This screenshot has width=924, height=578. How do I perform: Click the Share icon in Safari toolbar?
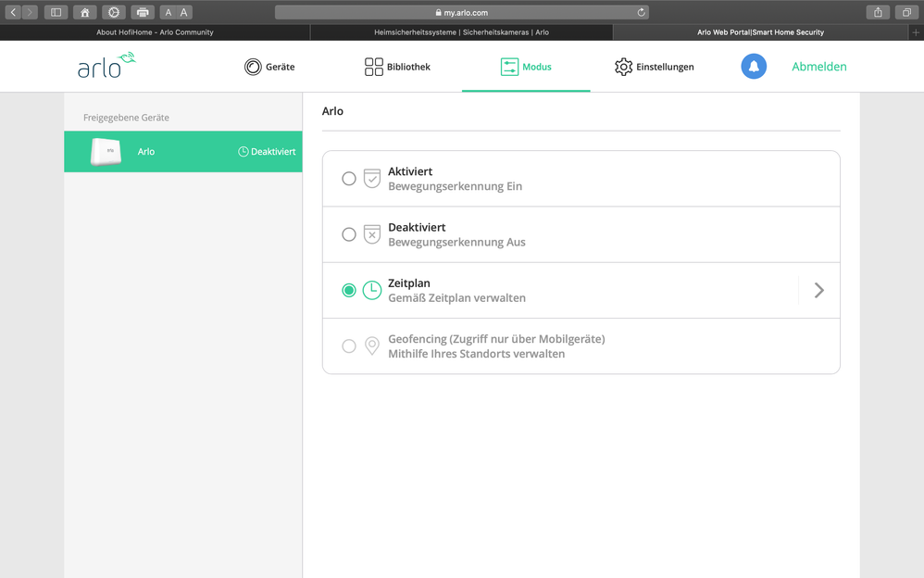878,12
